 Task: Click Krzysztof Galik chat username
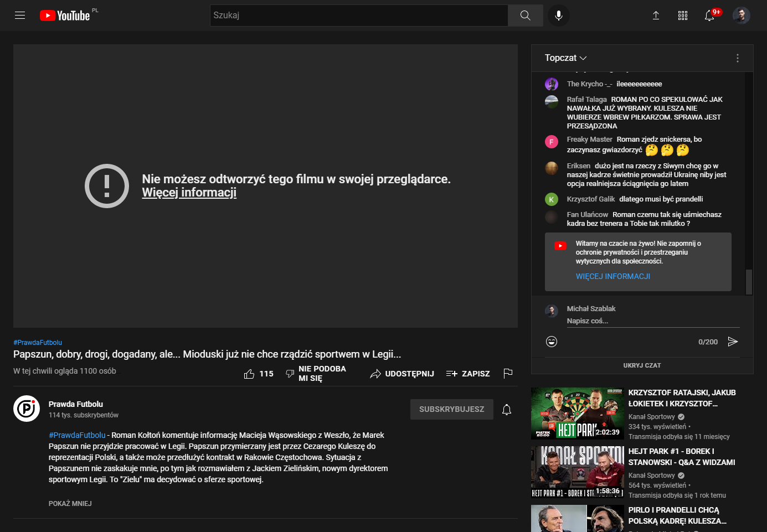point(591,199)
